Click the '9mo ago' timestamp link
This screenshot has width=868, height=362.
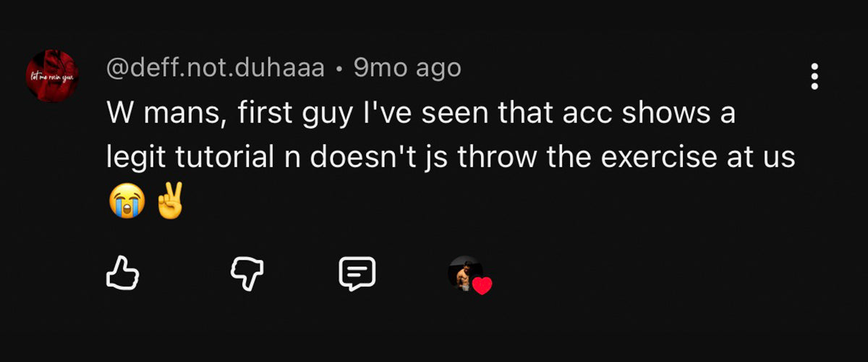[x=407, y=69]
